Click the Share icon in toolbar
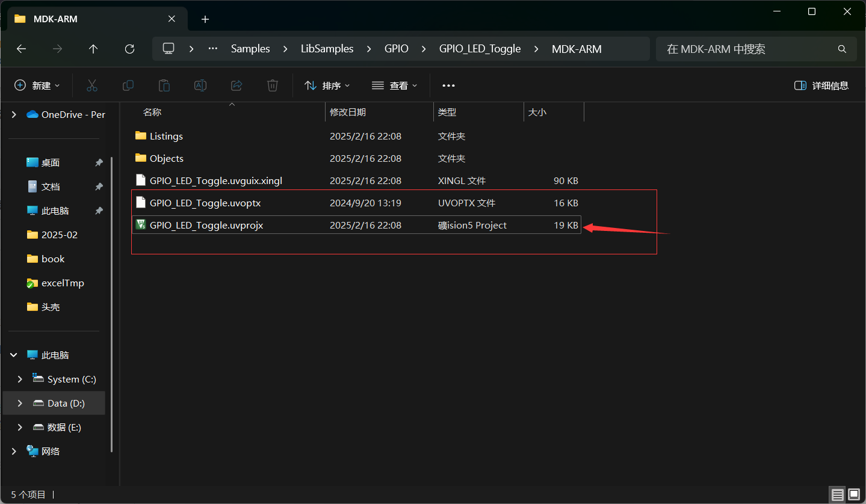866x504 pixels. [237, 85]
